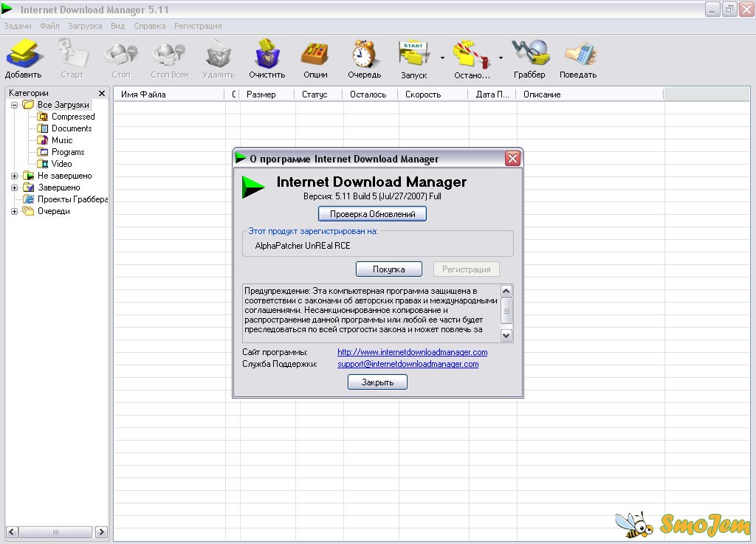Click the AlphaPatcher UnREal RCE registration name
Screen dimensions: 756x544
coord(303,246)
